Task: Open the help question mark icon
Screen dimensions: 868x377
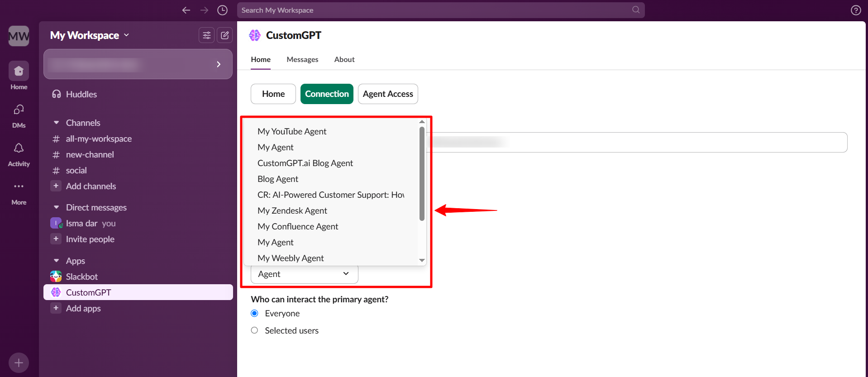Action: point(856,10)
